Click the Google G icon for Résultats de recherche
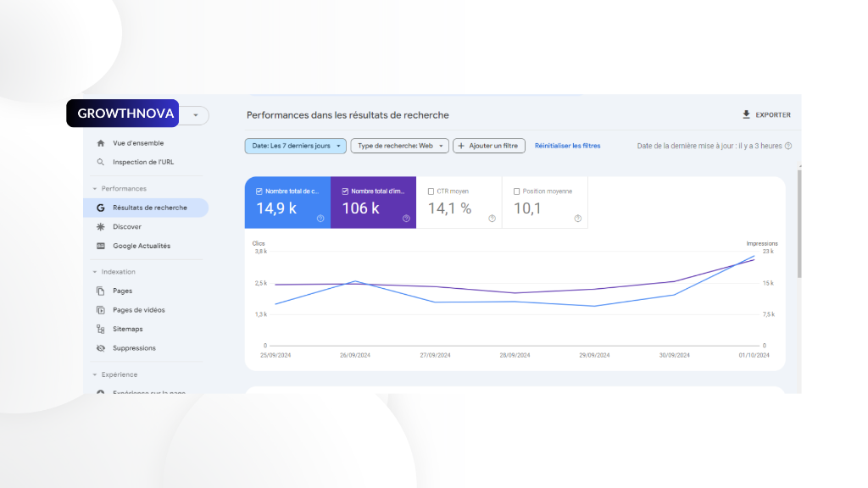 coord(101,208)
